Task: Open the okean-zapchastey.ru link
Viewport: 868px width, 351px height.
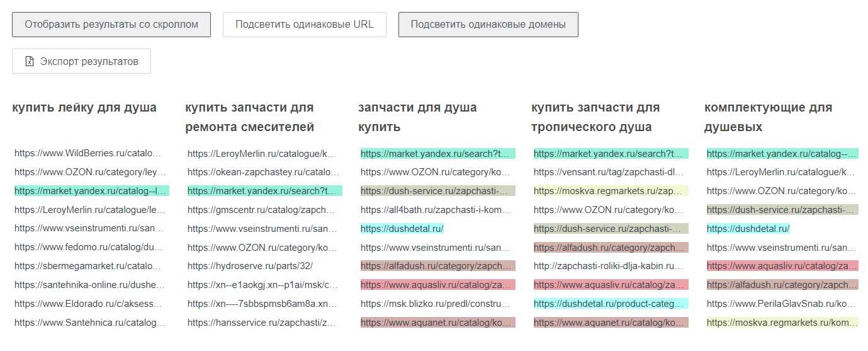Action: coord(262,172)
